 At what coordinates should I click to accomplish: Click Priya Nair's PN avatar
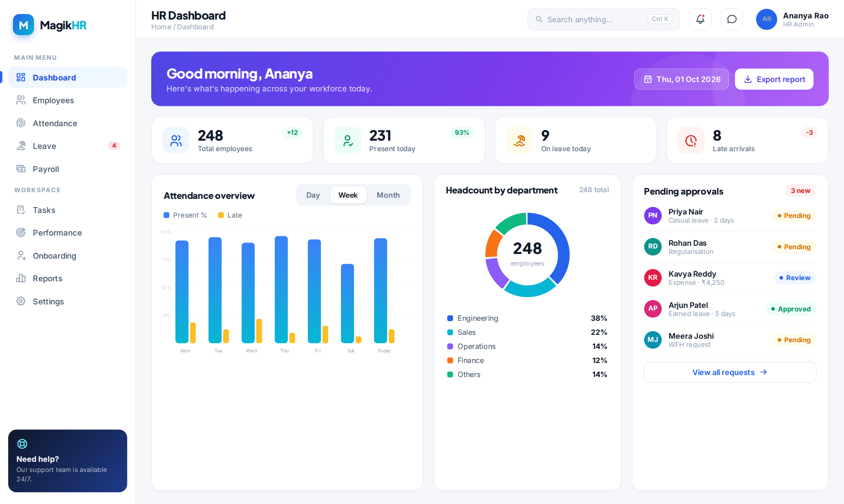pyautogui.click(x=653, y=216)
